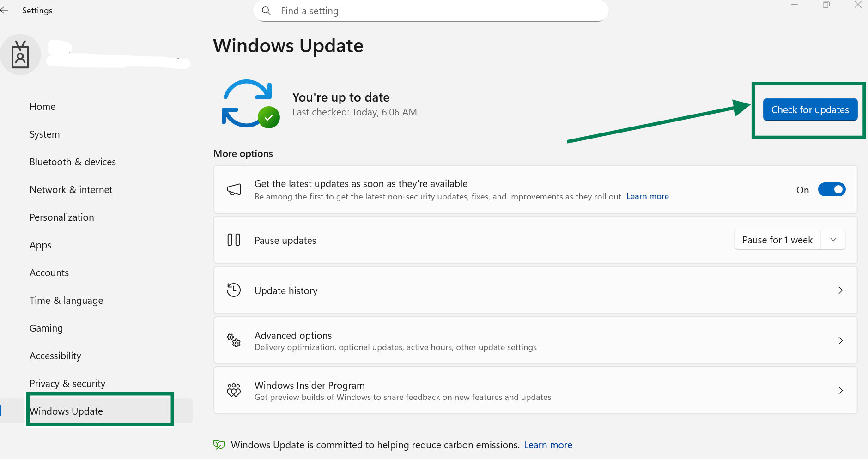
Task: Open Network & internet settings
Action: coord(71,190)
